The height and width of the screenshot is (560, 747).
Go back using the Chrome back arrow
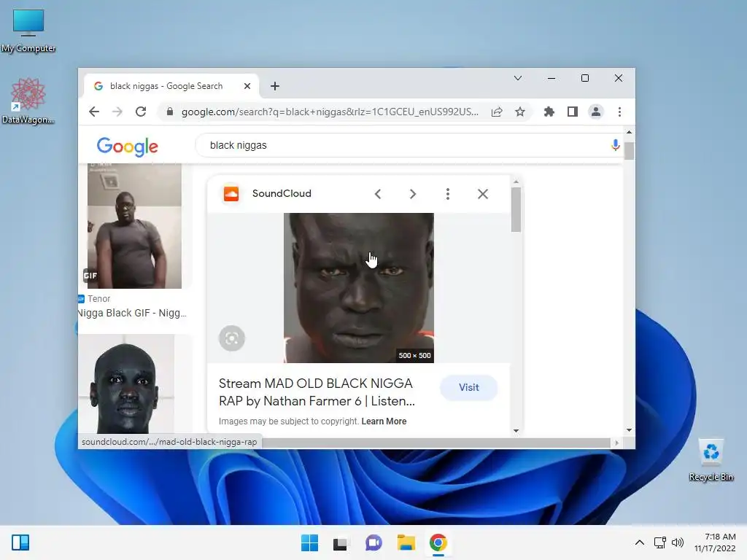click(x=94, y=112)
